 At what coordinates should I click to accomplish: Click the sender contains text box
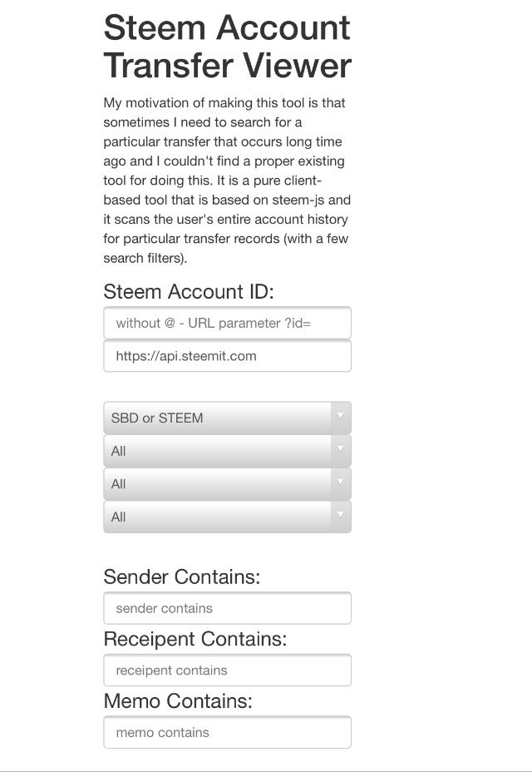click(x=227, y=608)
